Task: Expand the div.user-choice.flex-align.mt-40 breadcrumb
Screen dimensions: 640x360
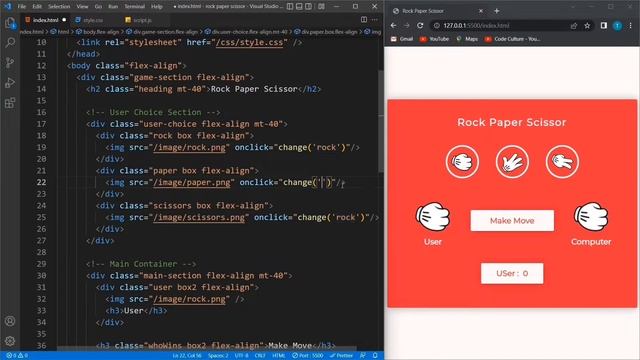Action: (x=246, y=31)
